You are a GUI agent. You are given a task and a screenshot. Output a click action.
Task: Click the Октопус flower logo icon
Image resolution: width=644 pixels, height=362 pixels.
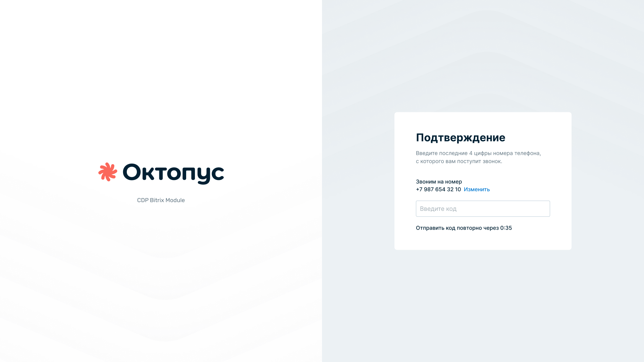(108, 172)
